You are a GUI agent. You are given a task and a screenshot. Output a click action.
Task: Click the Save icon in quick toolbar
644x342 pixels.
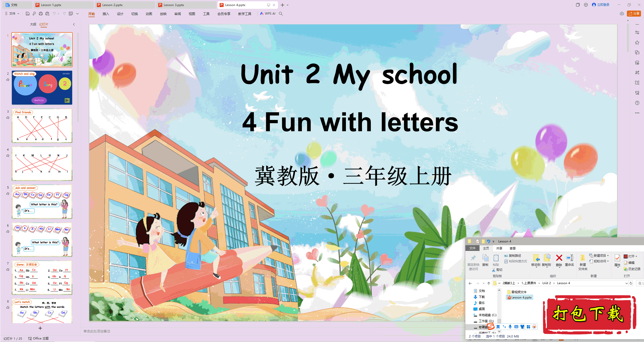[x=28, y=14]
